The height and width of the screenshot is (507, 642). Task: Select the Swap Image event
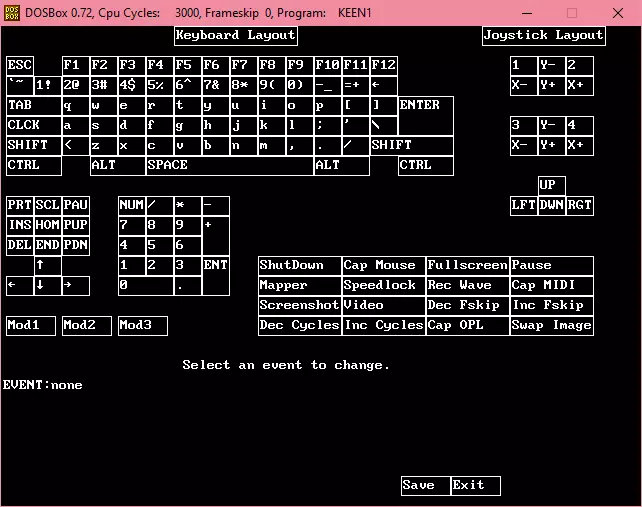pyautogui.click(x=552, y=326)
